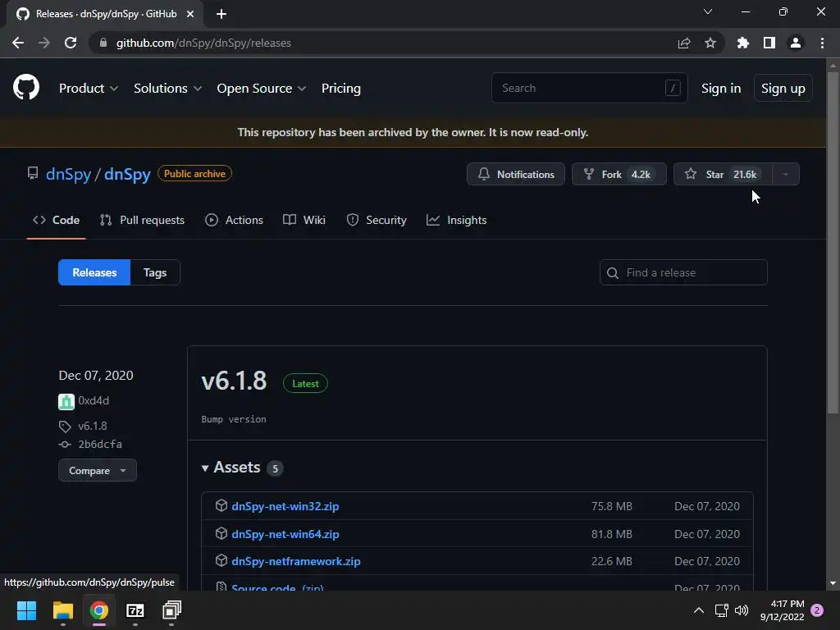Focus the GitHub Search field
Screen dimensions: 840x630
coord(589,88)
